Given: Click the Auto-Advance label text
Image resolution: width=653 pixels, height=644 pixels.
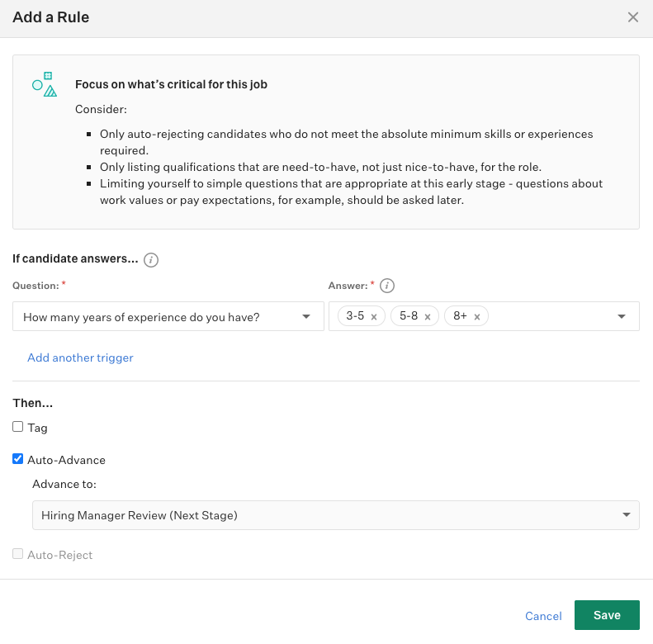Looking at the screenshot, I should (66, 460).
